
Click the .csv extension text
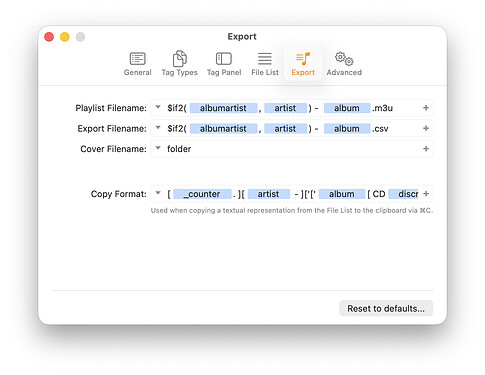[x=380, y=129]
